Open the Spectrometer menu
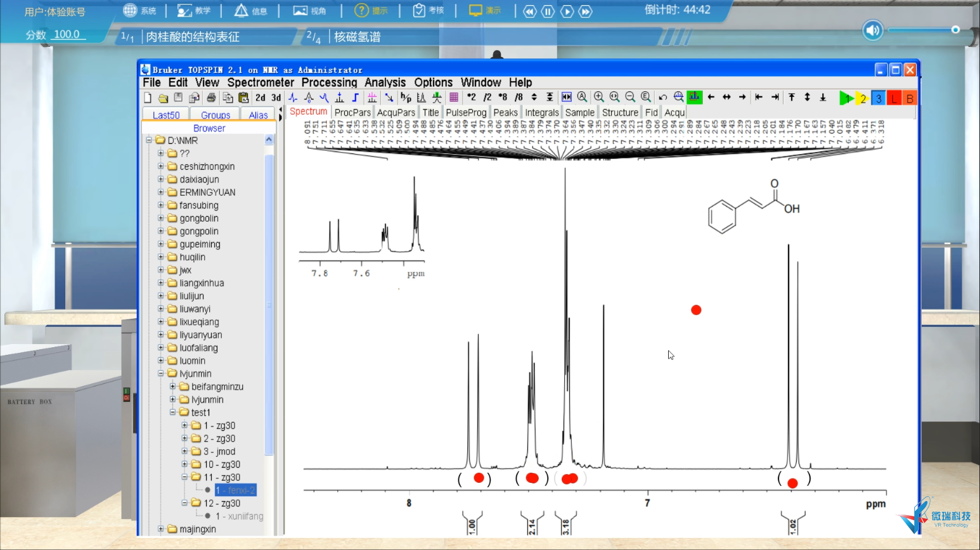Image resolution: width=980 pixels, height=550 pixels. coord(261,82)
